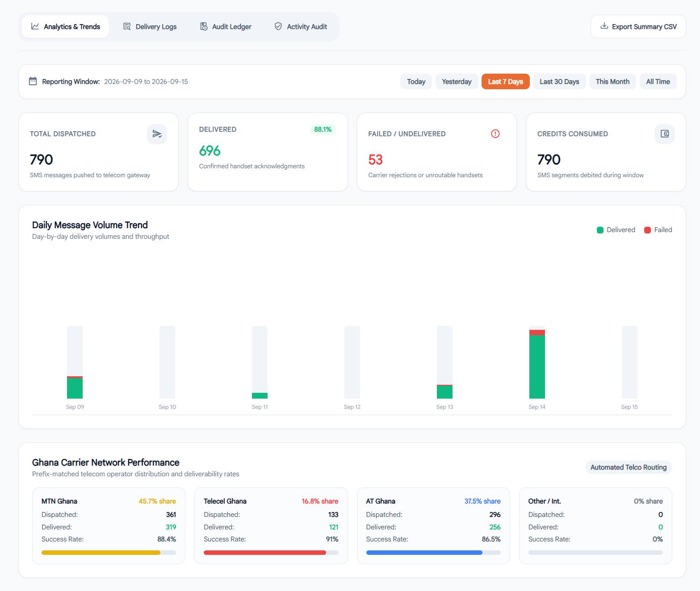The image size is (700, 591).
Task: Click the Export Summary CSV button
Action: pyautogui.click(x=638, y=27)
